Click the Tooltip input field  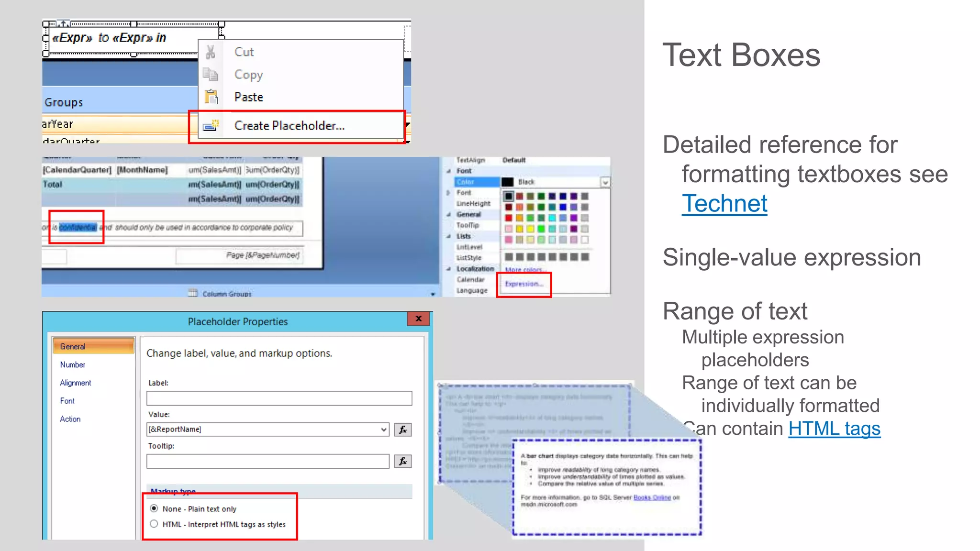click(268, 461)
